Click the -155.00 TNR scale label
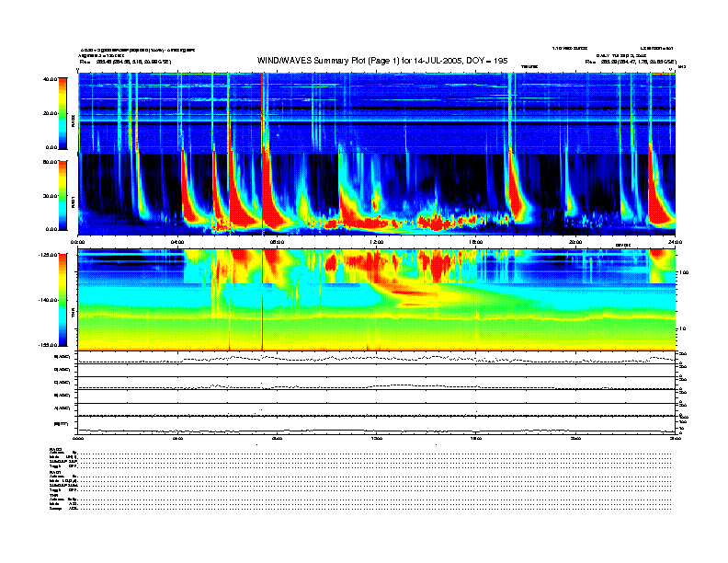Image resolution: width=728 pixels, height=563 pixels. tap(48, 345)
